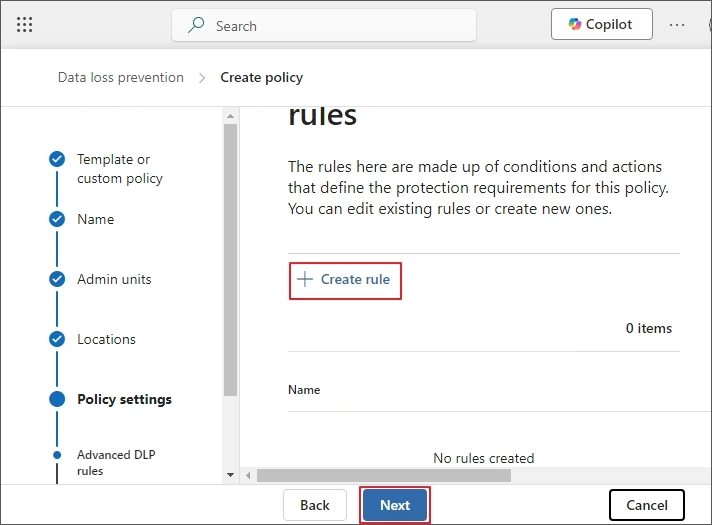
Task: Open the app launcher waffle icon
Action: (x=25, y=25)
